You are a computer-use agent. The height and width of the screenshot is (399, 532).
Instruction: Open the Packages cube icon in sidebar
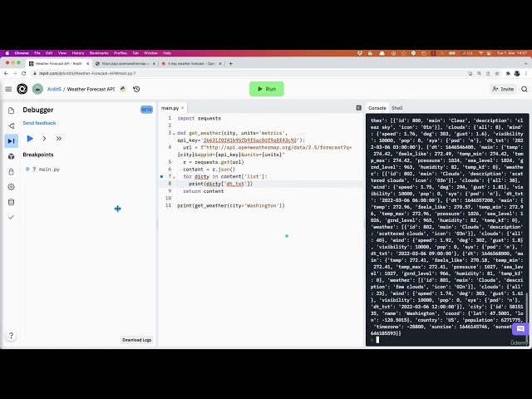click(11, 156)
